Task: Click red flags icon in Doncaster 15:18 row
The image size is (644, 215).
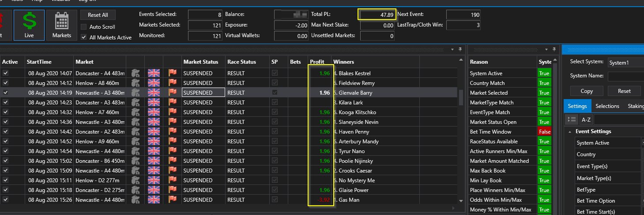Action: click(172, 190)
